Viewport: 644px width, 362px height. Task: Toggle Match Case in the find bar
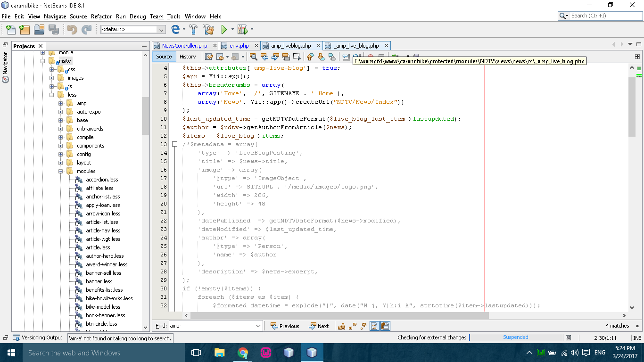coord(341,326)
